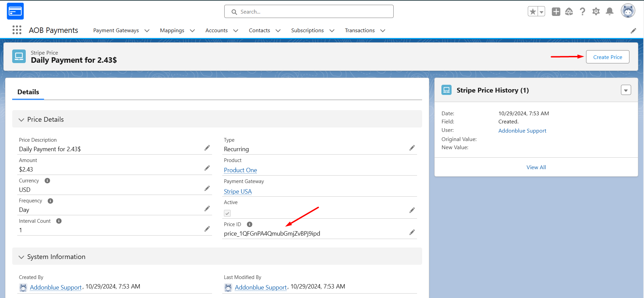Open the Stripe USA gateway link
This screenshot has width=644, height=298.
pos(238,192)
